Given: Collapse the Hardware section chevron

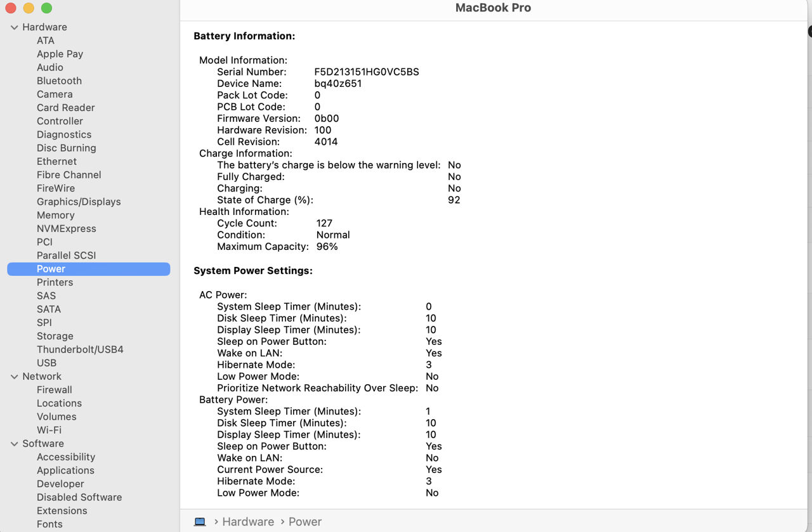Looking at the screenshot, I should coord(14,27).
